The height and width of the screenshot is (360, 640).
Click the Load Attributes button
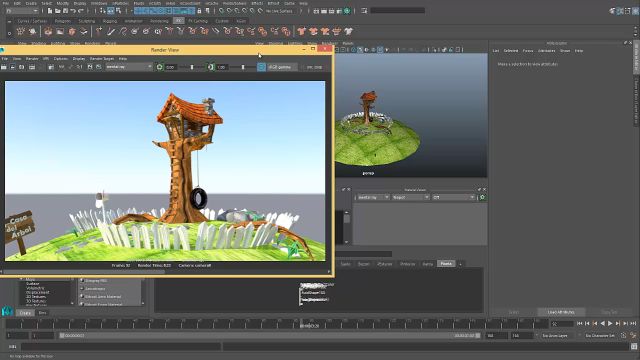click(x=561, y=312)
